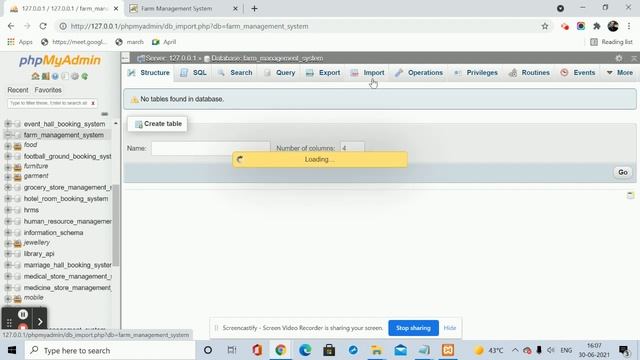Expand the food database node

pos(8,146)
